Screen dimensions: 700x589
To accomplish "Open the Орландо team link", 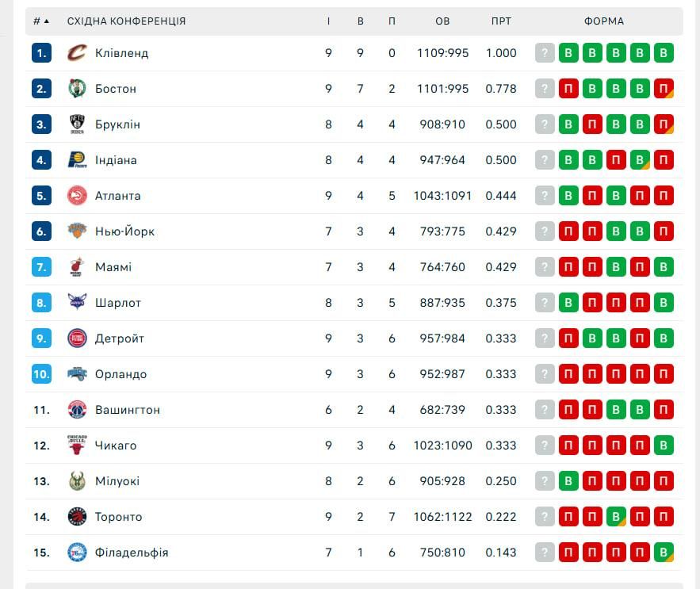I will tap(120, 374).
